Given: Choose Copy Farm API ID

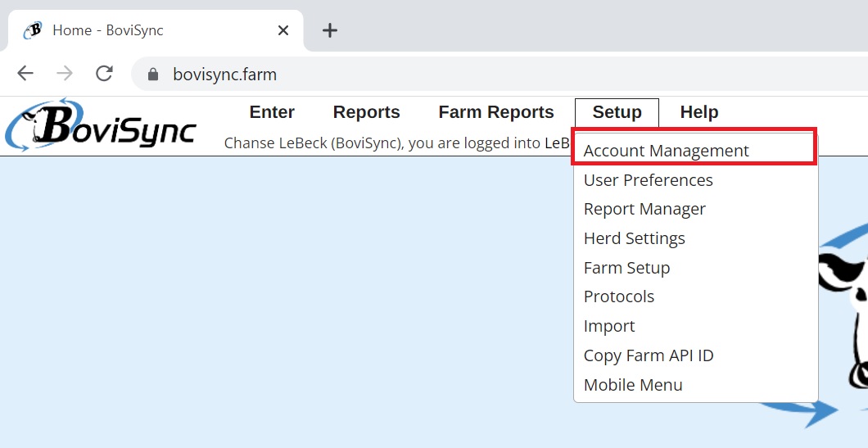Looking at the screenshot, I should click(x=694, y=355).
